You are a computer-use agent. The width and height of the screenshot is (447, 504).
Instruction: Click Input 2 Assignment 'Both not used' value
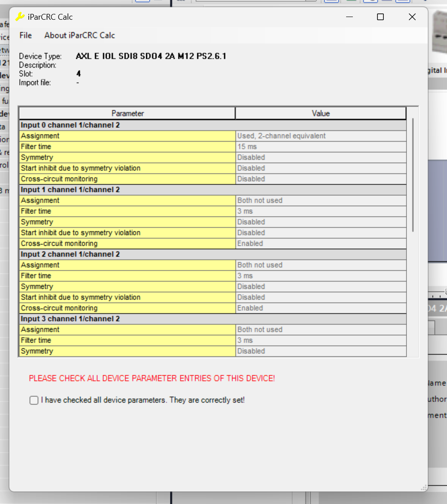(x=321, y=265)
